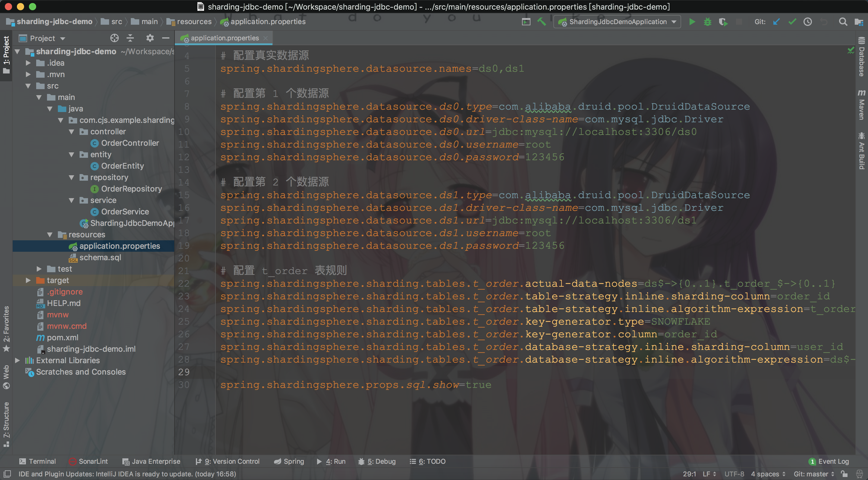Open Git history clock icon
Viewport: 868px width, 480px height.
pyautogui.click(x=808, y=22)
